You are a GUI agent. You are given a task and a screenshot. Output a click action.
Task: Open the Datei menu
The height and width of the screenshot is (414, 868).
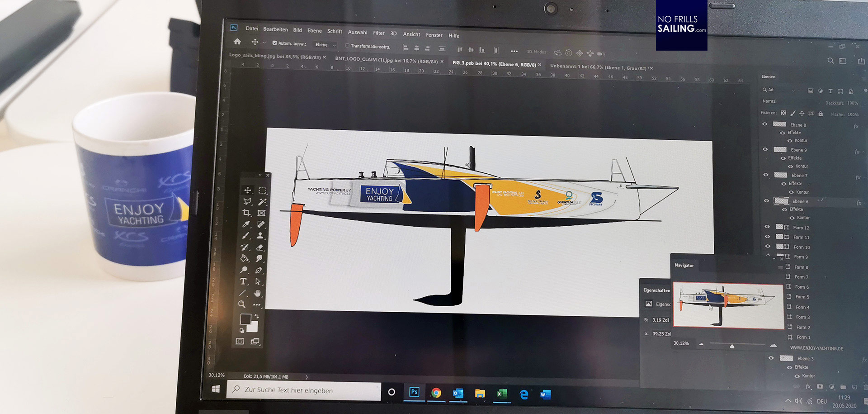click(252, 29)
